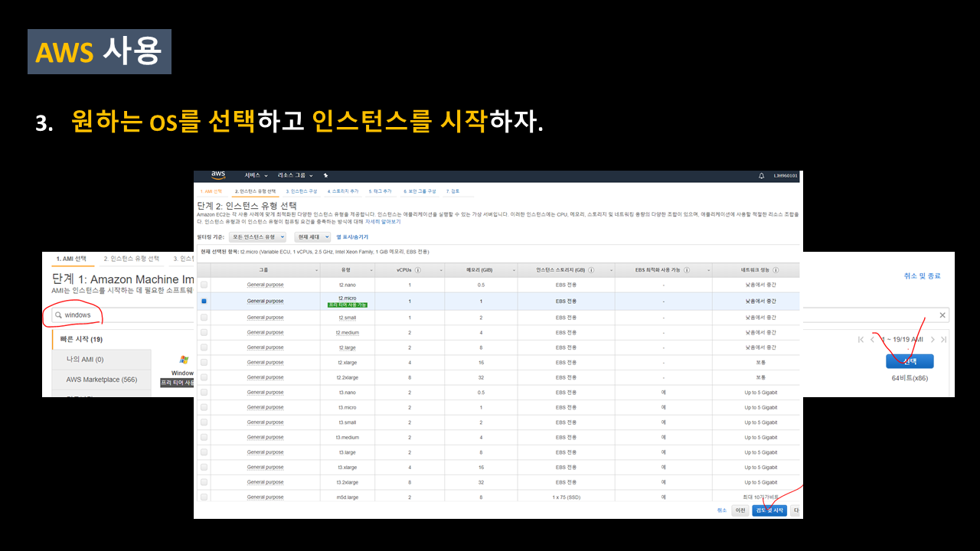The height and width of the screenshot is (551, 980).
Task: Click the info icon next to vCPUs column
Action: [x=418, y=270]
